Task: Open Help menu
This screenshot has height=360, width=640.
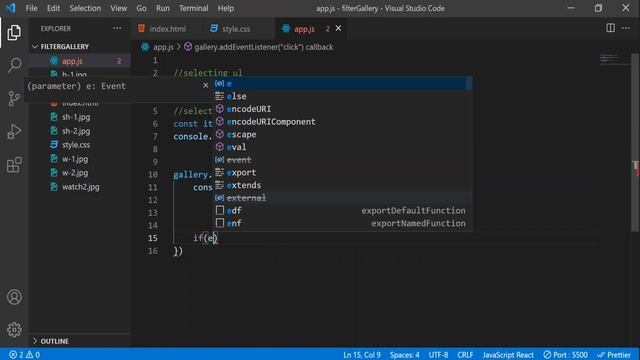Action: (x=225, y=8)
